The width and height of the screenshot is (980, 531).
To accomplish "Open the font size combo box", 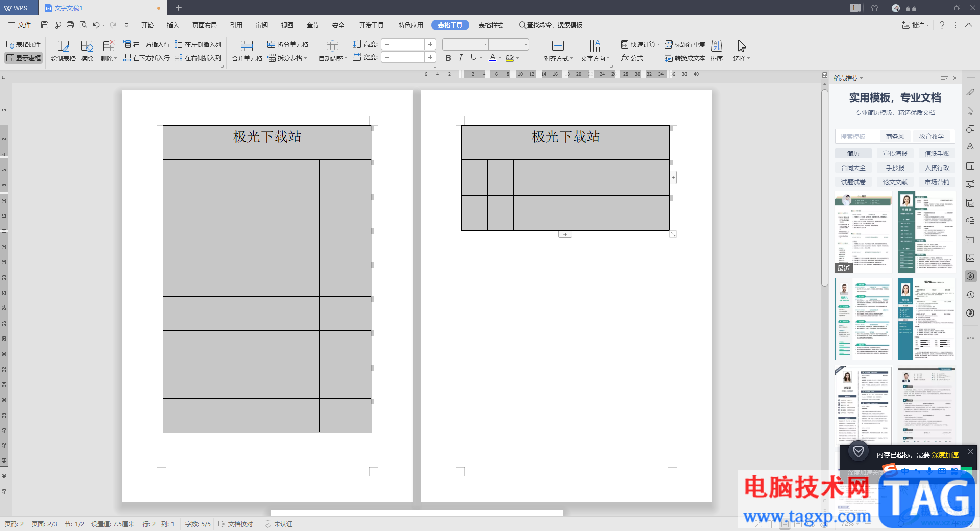I will tap(509, 44).
